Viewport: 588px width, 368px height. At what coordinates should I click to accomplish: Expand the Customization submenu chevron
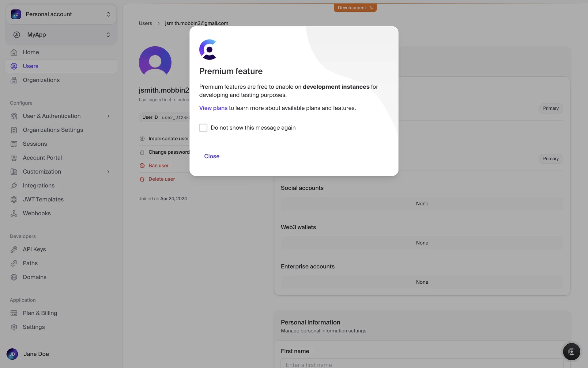pos(108,172)
